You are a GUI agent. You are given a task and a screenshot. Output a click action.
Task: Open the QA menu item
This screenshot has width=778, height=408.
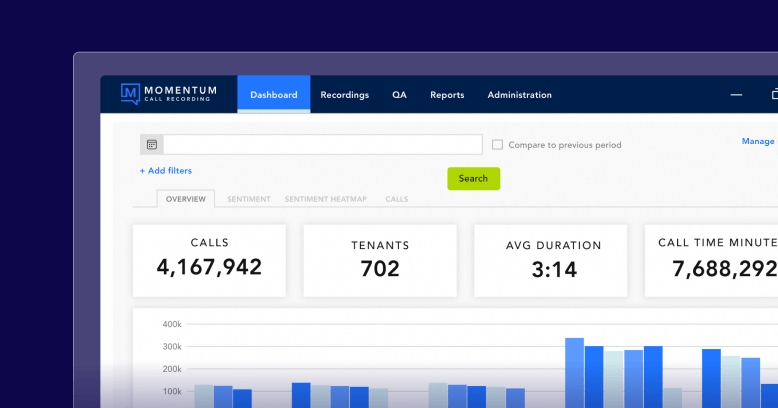399,95
